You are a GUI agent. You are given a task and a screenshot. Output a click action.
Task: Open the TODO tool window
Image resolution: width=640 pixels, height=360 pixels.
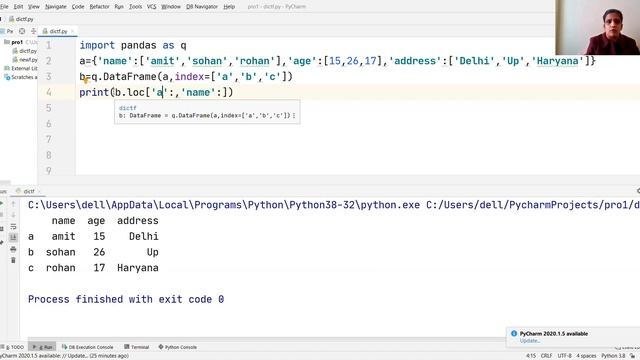[x=12, y=347]
